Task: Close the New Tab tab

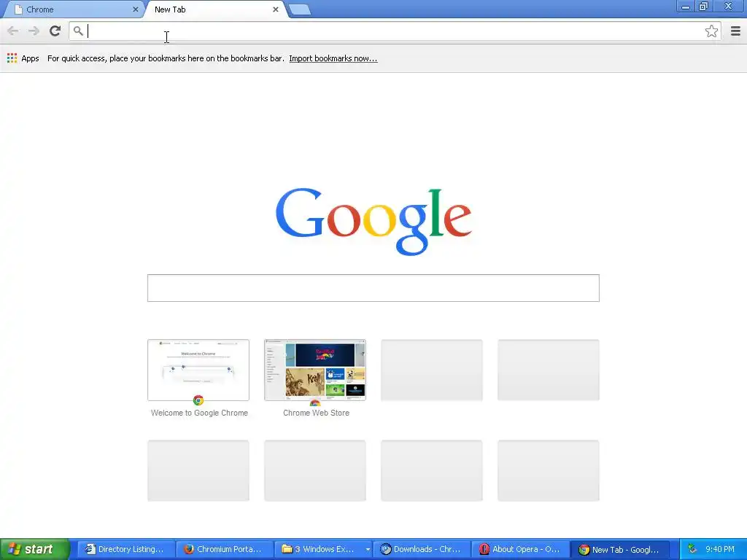Action: pyautogui.click(x=275, y=9)
